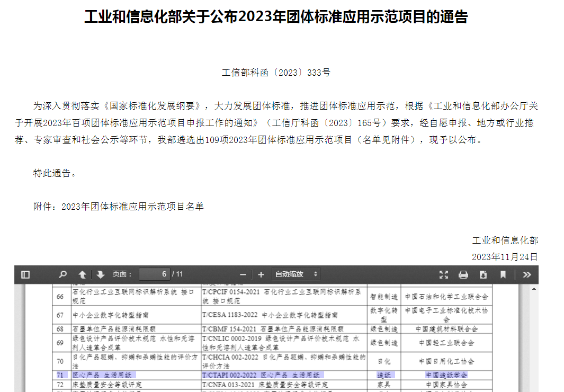Go to the next page arrow
This screenshot has width=564, height=392.
[101, 274]
